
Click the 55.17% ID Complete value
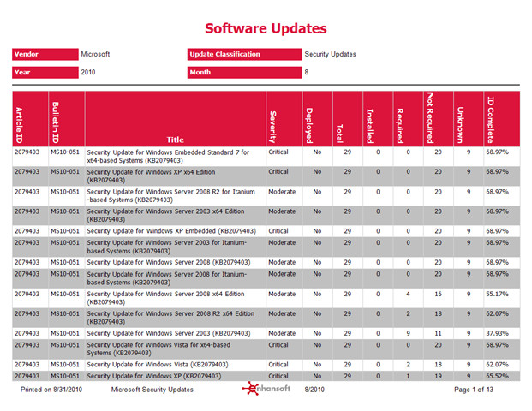(497, 294)
